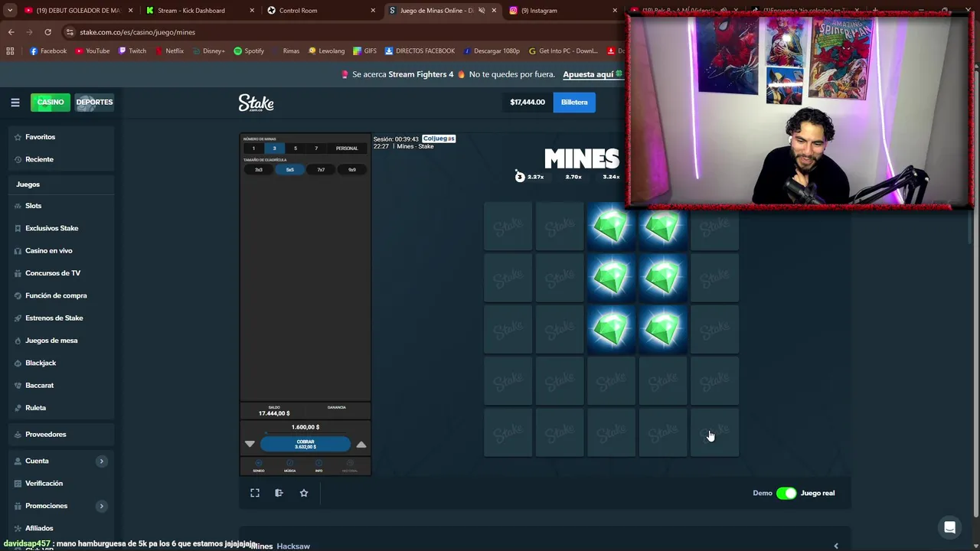The image size is (980, 551).
Task: Select DEPORTES tab
Action: pos(94,102)
